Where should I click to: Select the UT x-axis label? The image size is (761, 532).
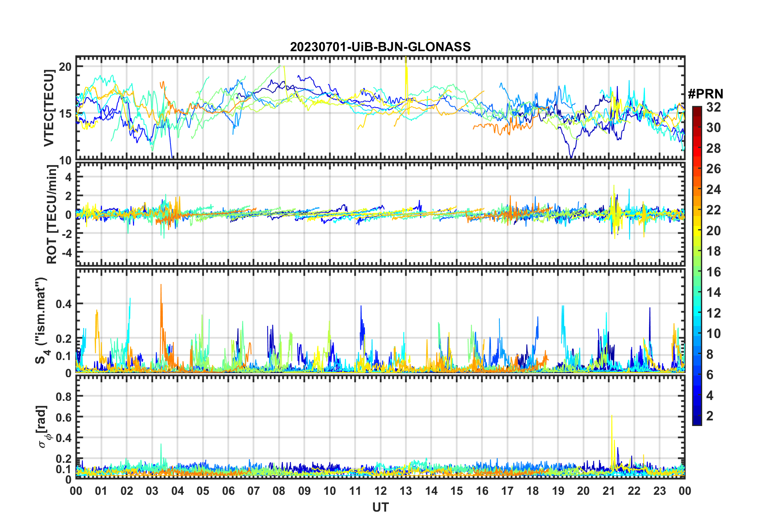(380, 507)
